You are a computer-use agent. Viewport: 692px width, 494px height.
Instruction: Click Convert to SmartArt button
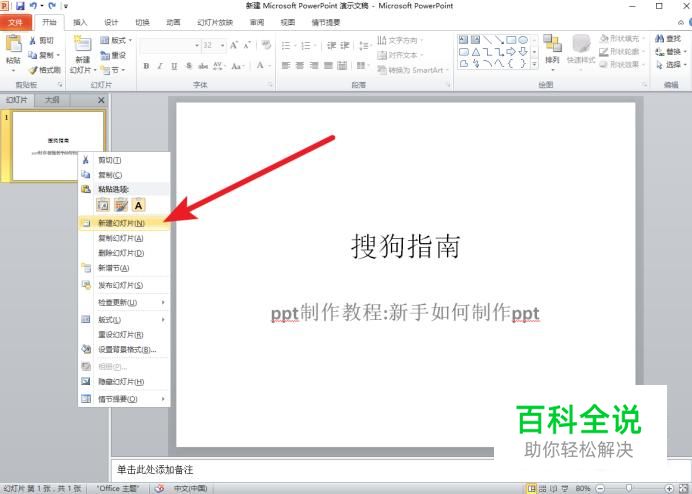413,70
